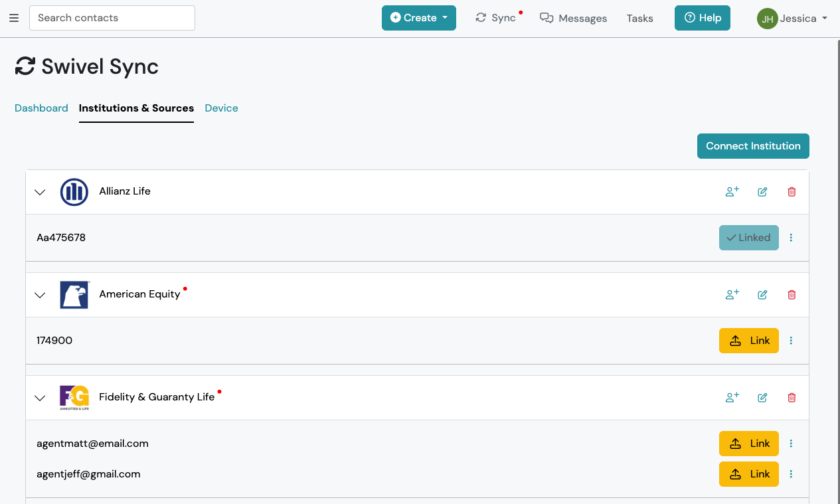Open the Create dropdown button
Viewport: 840px width, 504px height.
coord(419,18)
